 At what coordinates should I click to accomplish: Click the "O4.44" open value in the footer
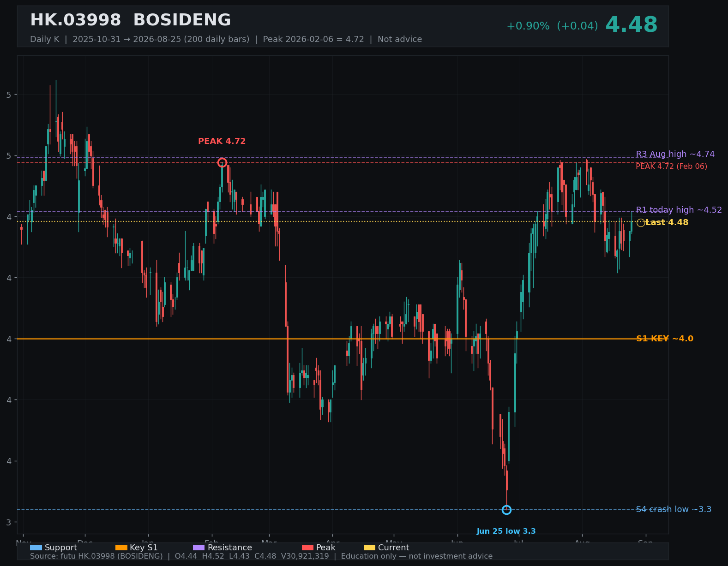(x=186, y=556)
